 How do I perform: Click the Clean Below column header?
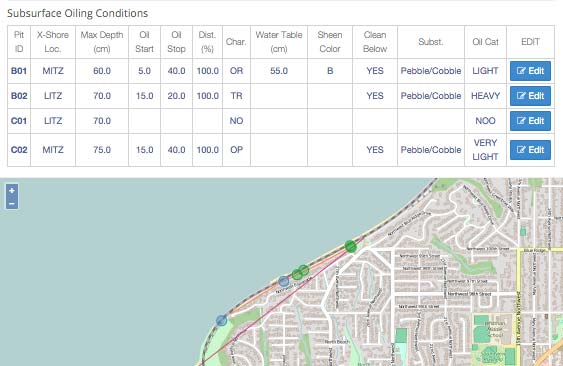click(x=375, y=42)
